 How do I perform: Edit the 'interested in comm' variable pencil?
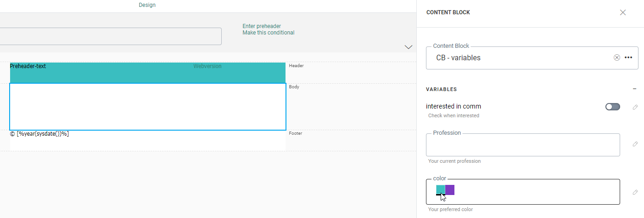coord(635,107)
